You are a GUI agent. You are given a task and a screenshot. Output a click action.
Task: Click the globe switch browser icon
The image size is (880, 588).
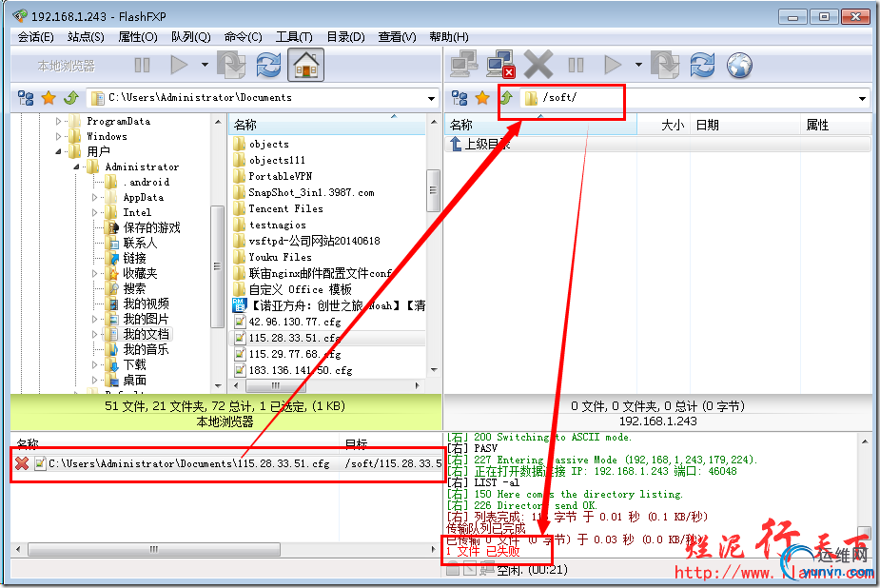click(x=740, y=65)
